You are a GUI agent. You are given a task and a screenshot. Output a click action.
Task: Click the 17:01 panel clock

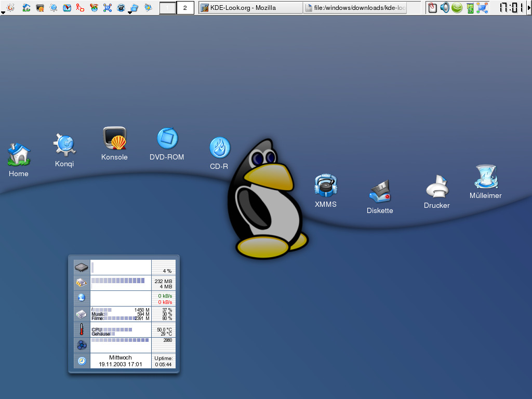click(x=511, y=7)
